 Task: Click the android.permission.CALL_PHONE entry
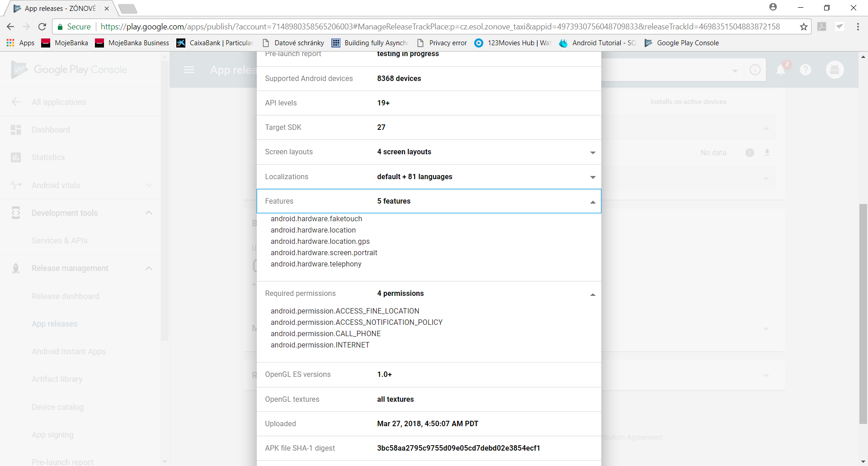click(325, 334)
